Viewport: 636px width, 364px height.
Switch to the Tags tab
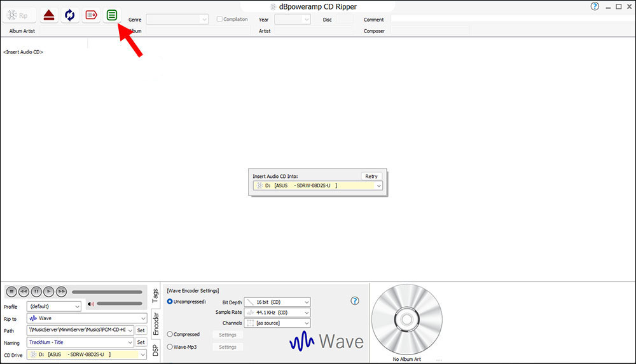[155, 295]
